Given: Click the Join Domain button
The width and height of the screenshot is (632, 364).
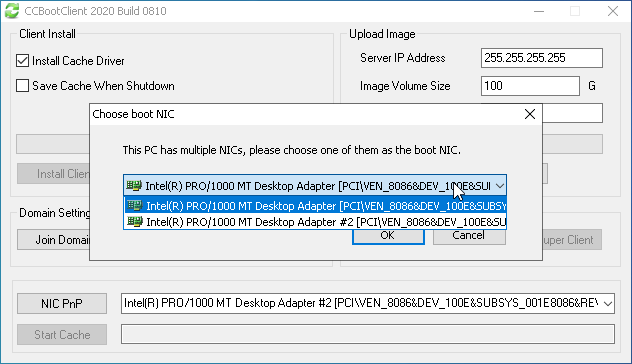Looking at the screenshot, I should tap(54, 240).
